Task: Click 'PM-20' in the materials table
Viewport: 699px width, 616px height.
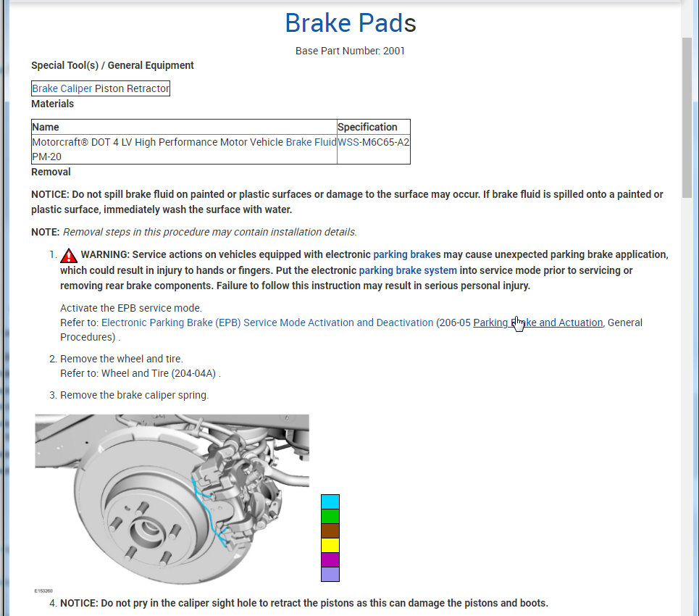Action: 47,157
